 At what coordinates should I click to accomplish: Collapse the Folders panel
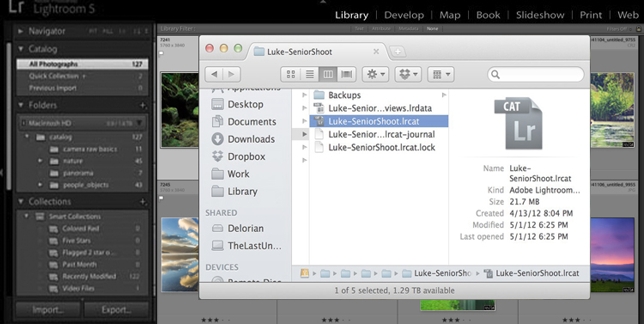coord(21,105)
